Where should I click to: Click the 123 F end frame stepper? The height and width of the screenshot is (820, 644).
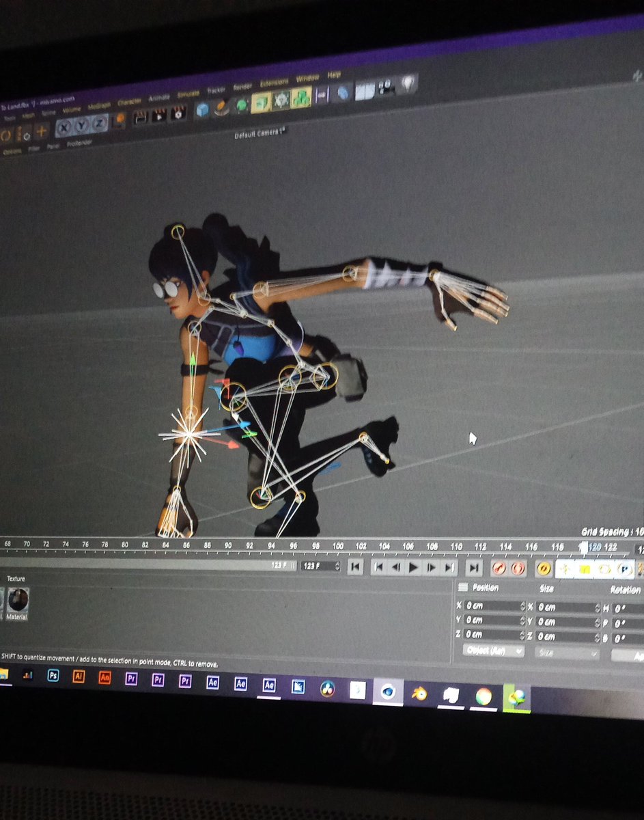pos(337,566)
